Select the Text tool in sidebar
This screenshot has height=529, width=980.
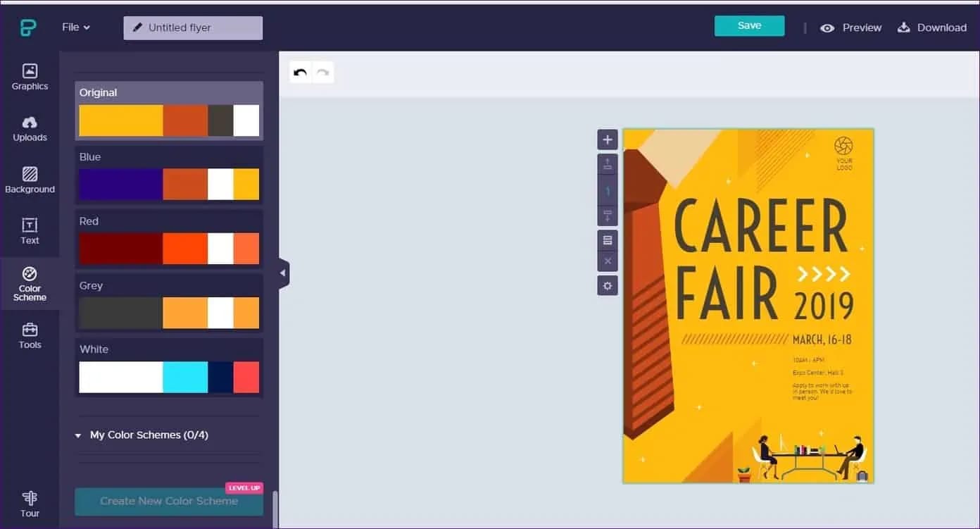[30, 231]
